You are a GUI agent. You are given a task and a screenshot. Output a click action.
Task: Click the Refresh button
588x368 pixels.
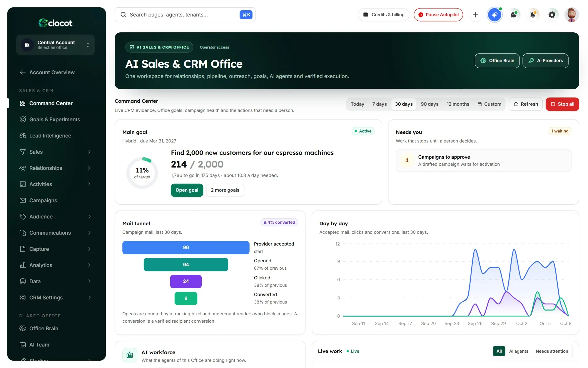coord(526,104)
